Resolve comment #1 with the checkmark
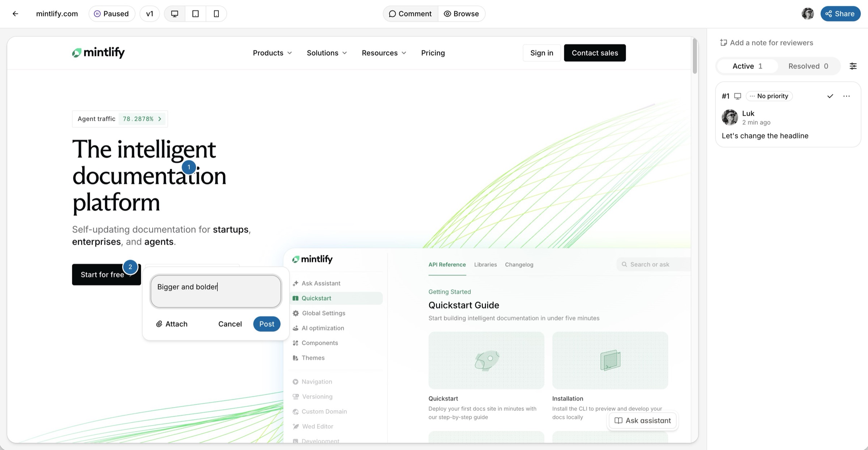The height and width of the screenshot is (450, 868). (830, 96)
